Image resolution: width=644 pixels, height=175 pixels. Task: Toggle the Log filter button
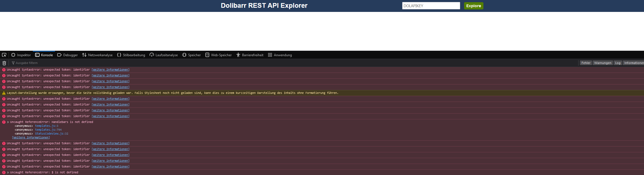(618, 63)
